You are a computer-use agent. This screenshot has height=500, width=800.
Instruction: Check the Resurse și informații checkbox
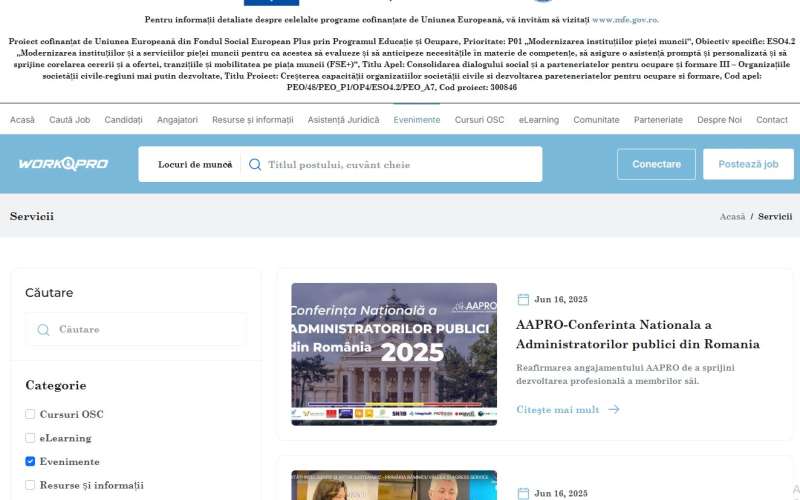click(x=30, y=485)
